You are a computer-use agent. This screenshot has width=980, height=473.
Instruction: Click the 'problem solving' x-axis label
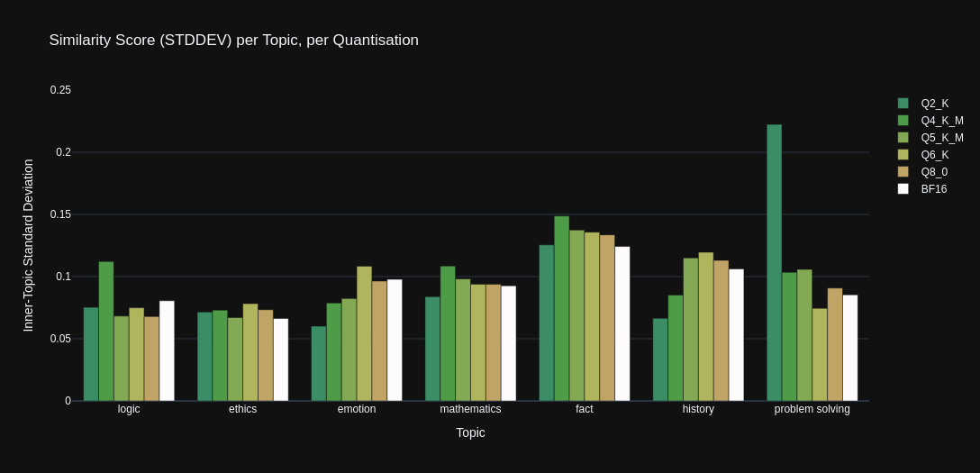(x=812, y=409)
